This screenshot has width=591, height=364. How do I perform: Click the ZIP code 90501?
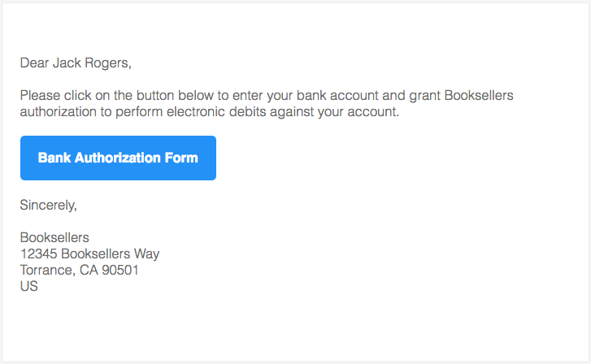(120, 270)
